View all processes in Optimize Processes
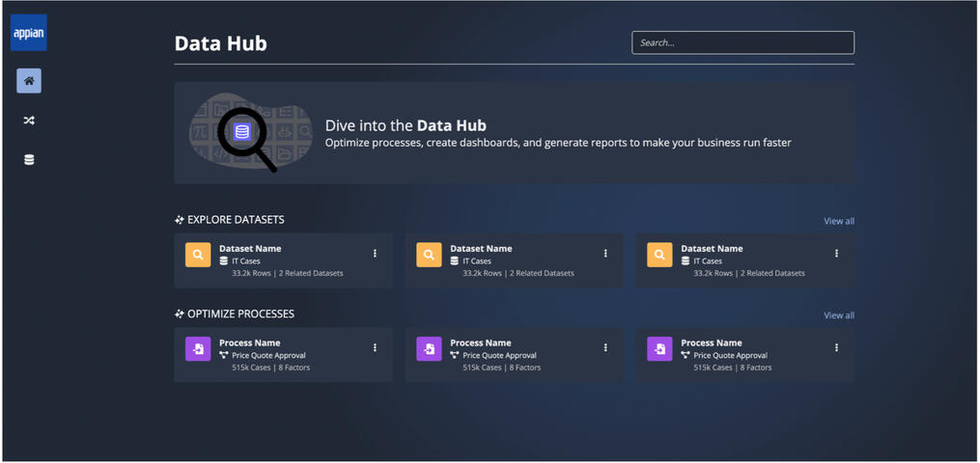980x463 pixels. (838, 315)
